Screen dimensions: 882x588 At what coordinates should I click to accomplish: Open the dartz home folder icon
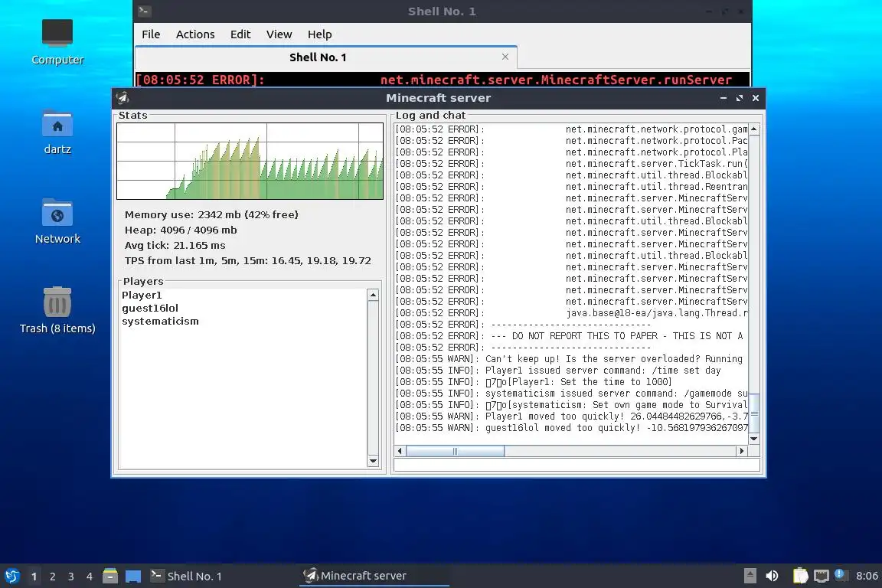pos(57,132)
